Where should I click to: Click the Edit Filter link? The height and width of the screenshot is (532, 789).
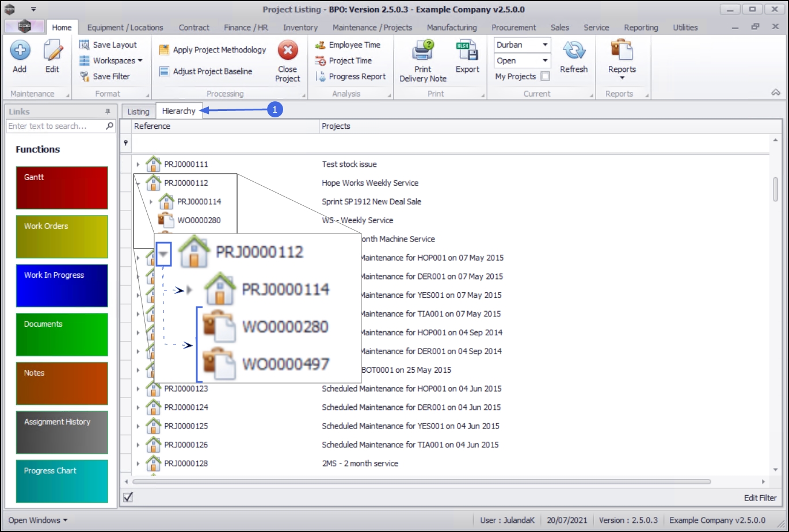pyautogui.click(x=760, y=498)
